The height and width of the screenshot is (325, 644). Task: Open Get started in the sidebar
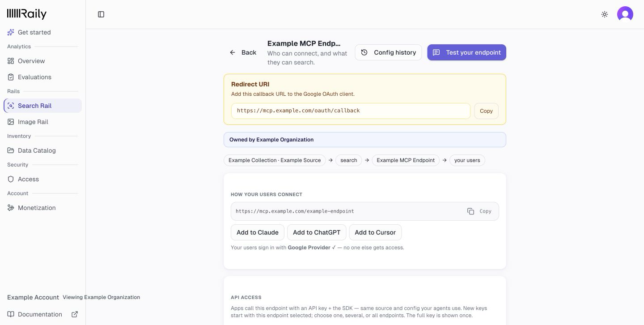click(42, 32)
